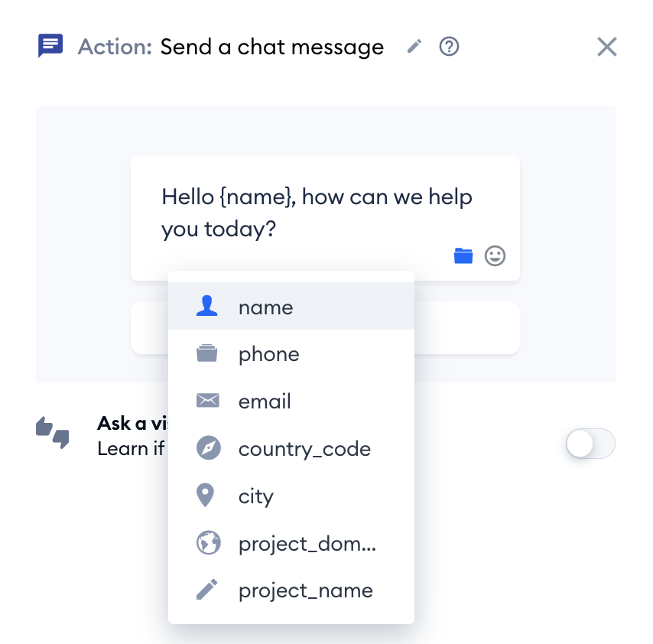The height and width of the screenshot is (644, 653).
Task: Click the compass icon beside country_code
Action: pyautogui.click(x=208, y=447)
